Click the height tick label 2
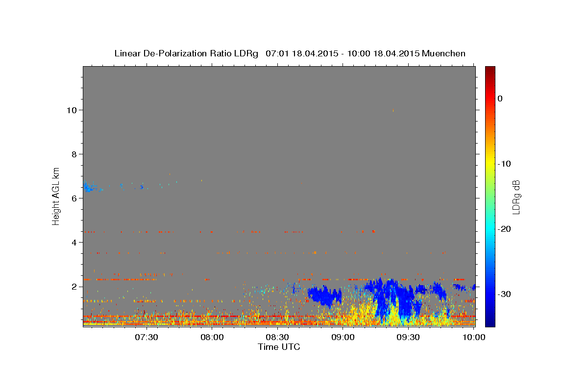The width and height of the screenshot is (588, 392). point(74,287)
